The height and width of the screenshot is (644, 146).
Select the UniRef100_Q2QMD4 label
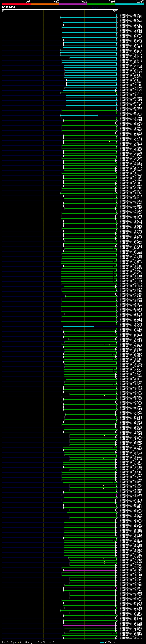pos(131,32)
